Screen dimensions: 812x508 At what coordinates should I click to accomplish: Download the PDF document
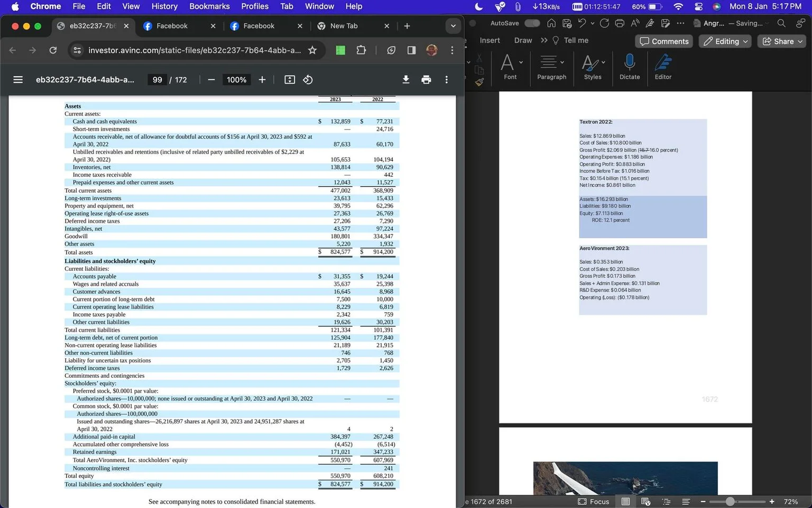pyautogui.click(x=405, y=79)
